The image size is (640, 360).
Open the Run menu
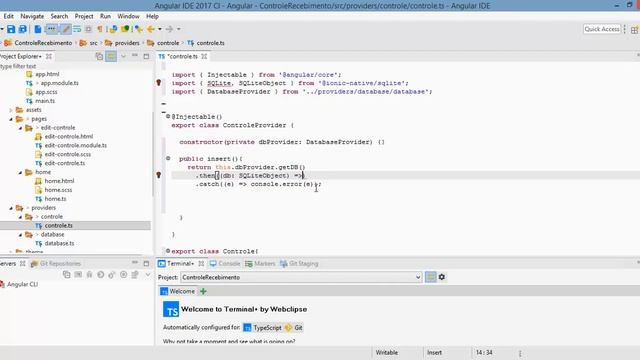pyautogui.click(x=105, y=16)
